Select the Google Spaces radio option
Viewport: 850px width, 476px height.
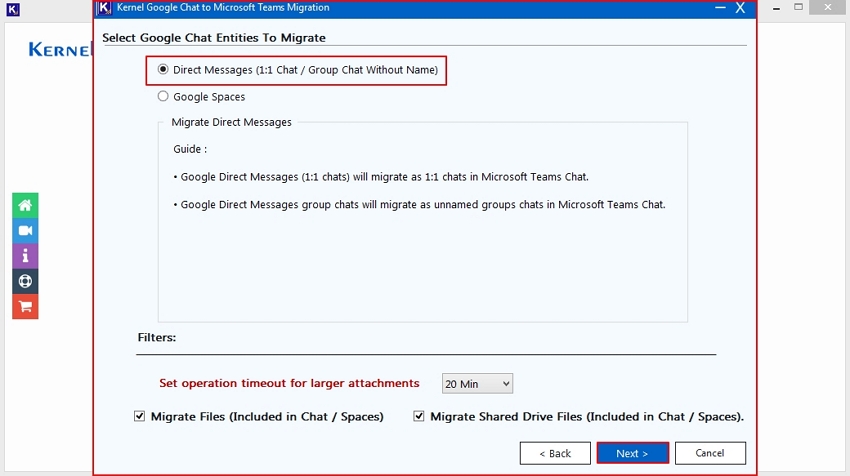(163, 97)
